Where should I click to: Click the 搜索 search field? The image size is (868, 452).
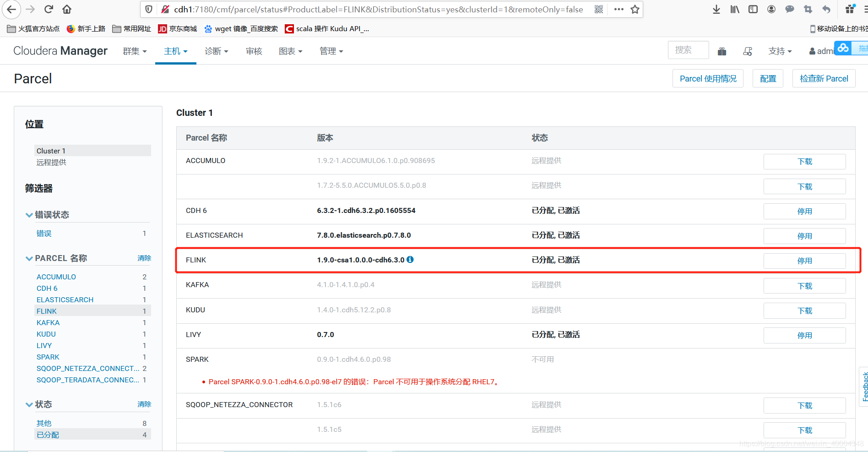pos(688,50)
